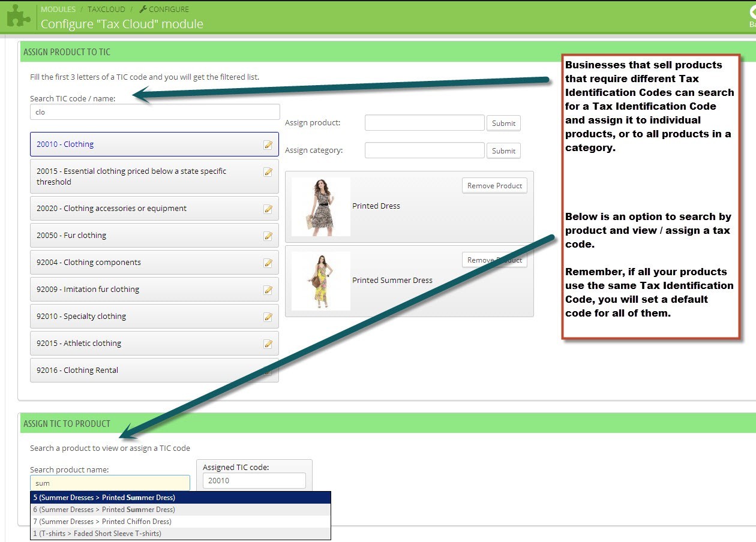Viewport: 756px width, 542px height.
Task: Edit TIC 20020 clothing accessories pencil icon
Action: [x=268, y=209]
